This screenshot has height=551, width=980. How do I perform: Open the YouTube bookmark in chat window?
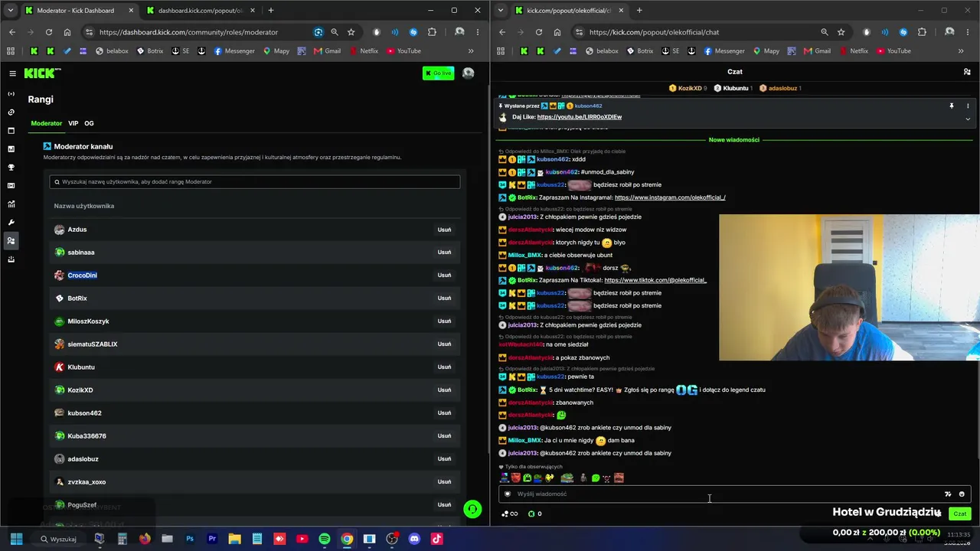pos(893,51)
